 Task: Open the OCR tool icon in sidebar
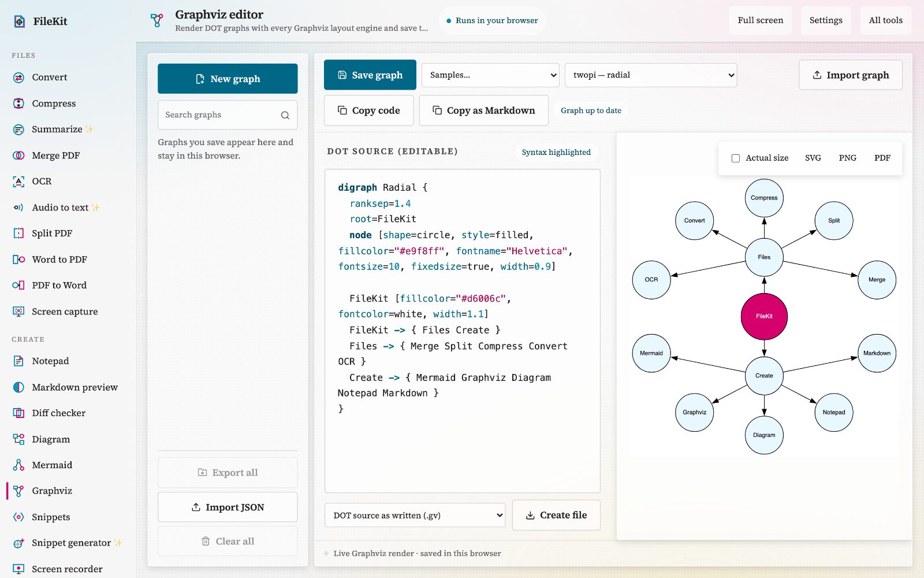pyautogui.click(x=18, y=181)
